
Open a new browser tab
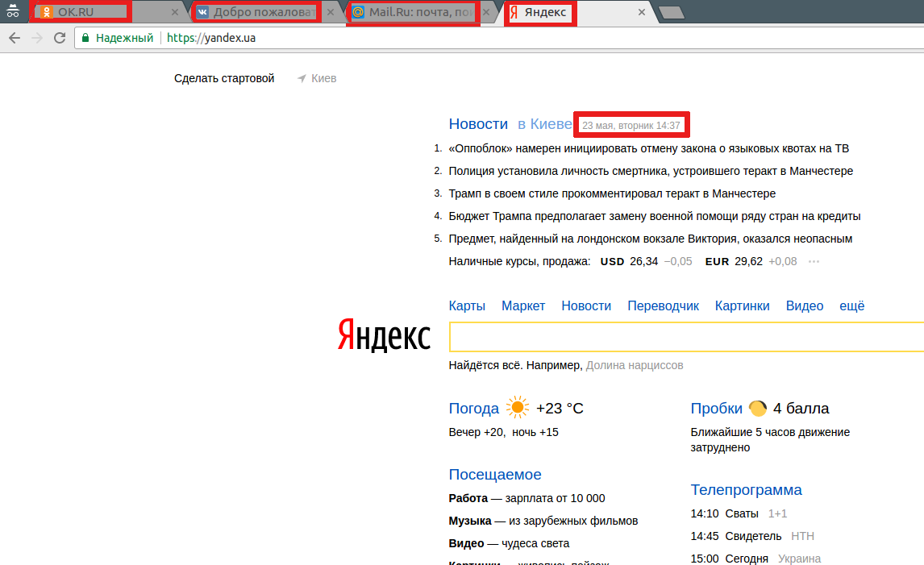coord(671,12)
